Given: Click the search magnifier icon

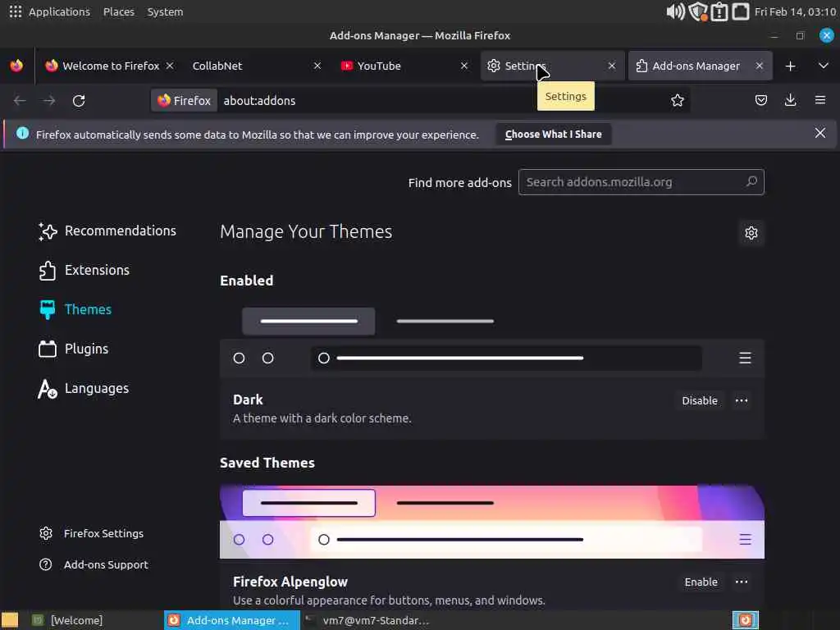Looking at the screenshot, I should (x=751, y=181).
